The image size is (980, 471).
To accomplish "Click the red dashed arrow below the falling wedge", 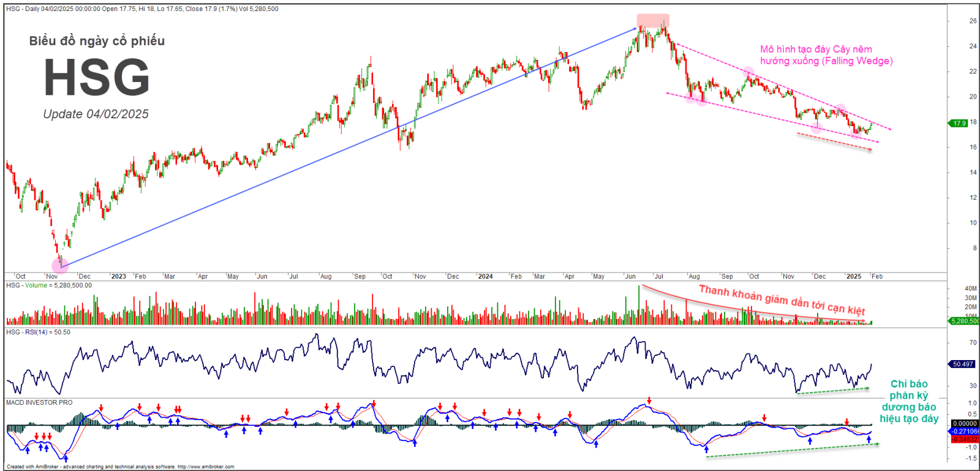I will 834,141.
